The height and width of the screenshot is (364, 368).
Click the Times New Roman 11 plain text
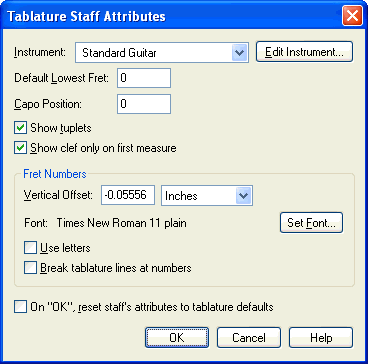pyautogui.click(x=122, y=223)
